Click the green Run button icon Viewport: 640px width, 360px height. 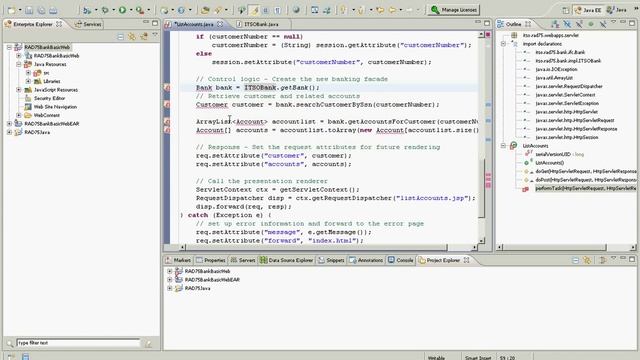(122, 10)
